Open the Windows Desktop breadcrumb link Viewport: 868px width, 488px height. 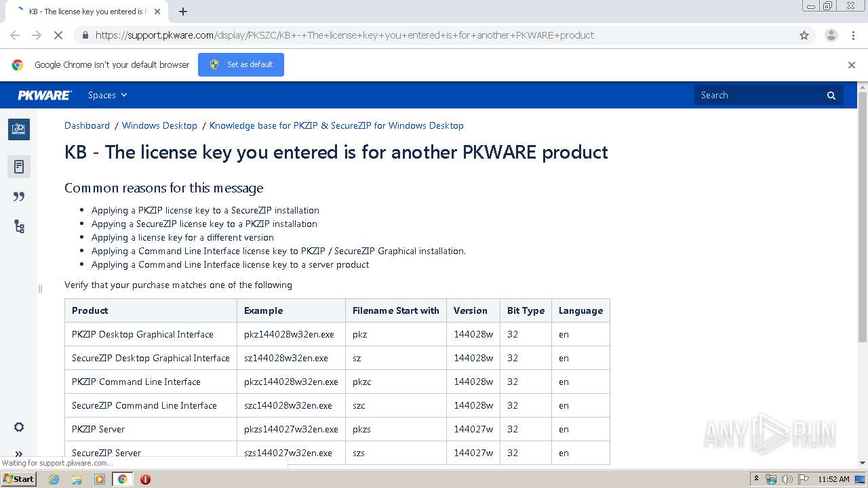159,125
